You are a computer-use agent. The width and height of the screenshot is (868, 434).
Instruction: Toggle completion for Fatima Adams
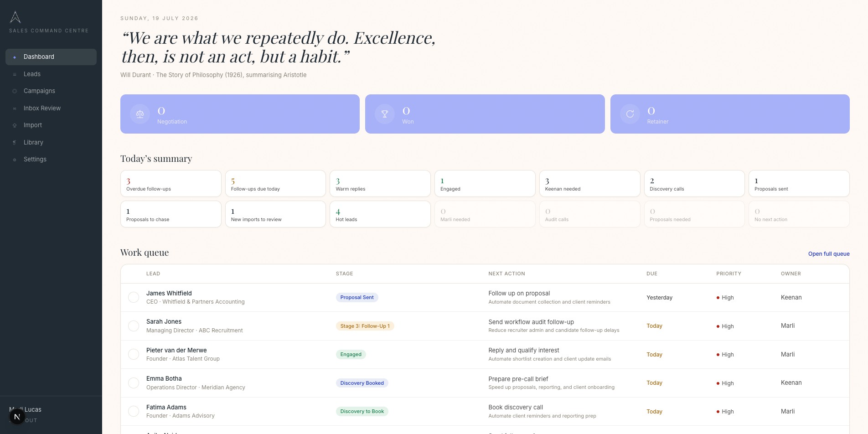click(x=134, y=411)
